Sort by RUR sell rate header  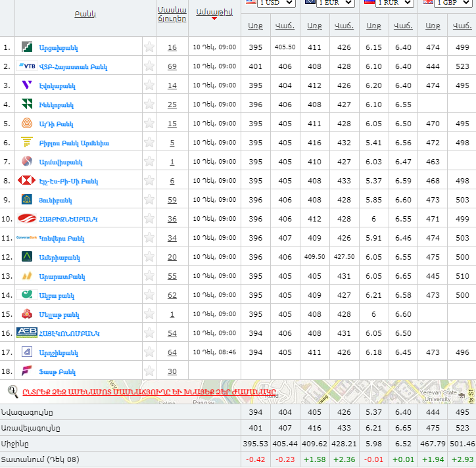click(x=403, y=26)
